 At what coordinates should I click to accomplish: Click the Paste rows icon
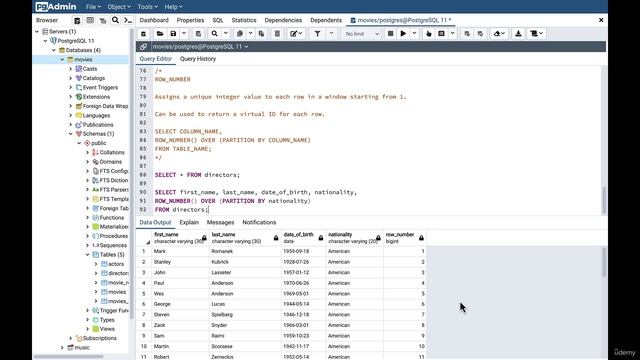[261, 34]
